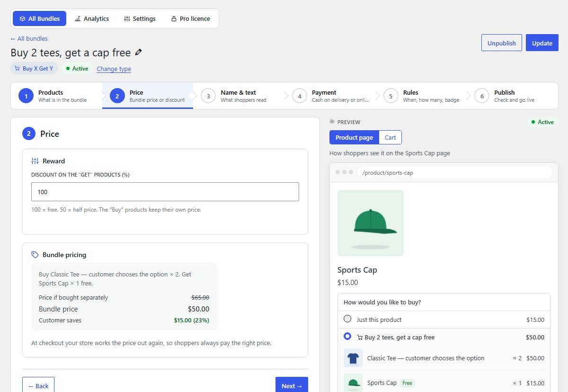Focus the discount percentage input field

coord(165,192)
